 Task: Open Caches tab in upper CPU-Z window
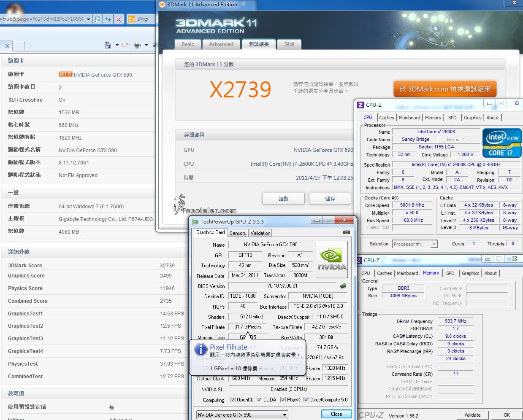(x=387, y=118)
